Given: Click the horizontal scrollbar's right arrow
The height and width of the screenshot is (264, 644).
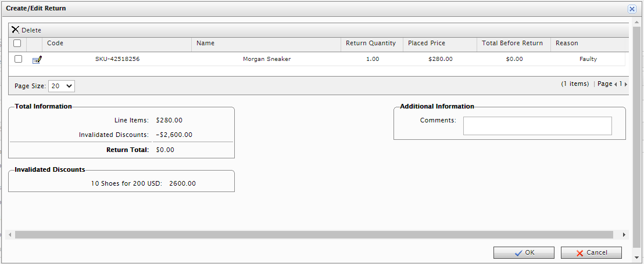Looking at the screenshot, I should pyautogui.click(x=624, y=235).
